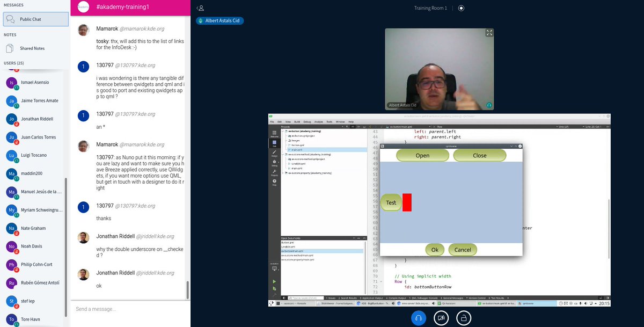The image size is (644, 327).
Task: Select Button.qml in Open Documents list
Action: (288, 242)
